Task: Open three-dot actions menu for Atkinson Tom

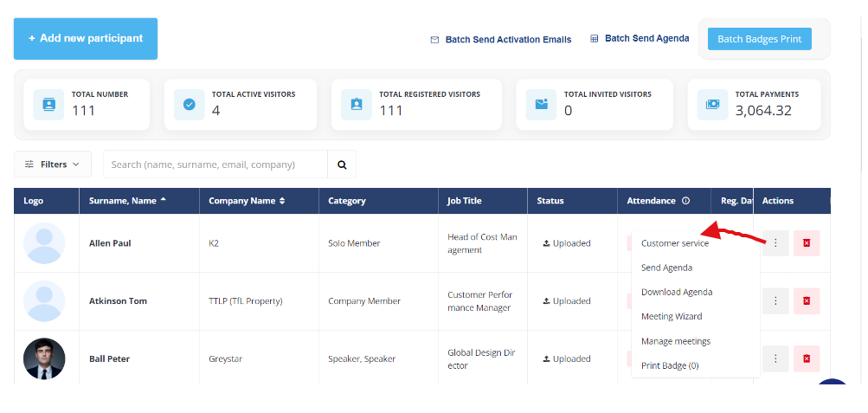Action: pos(775,300)
